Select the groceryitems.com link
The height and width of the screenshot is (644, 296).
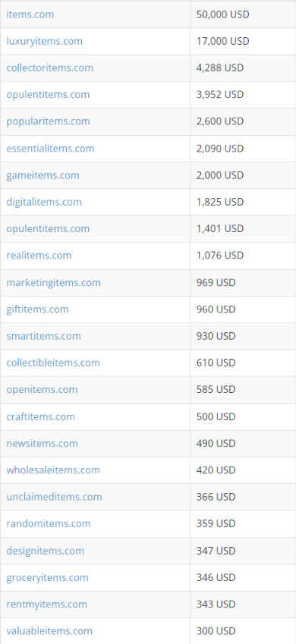47,577
